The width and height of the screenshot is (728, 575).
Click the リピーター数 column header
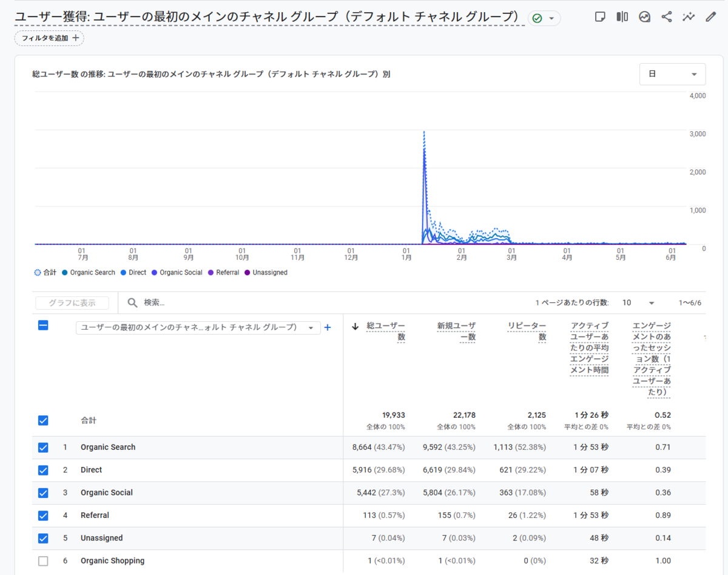(527, 332)
